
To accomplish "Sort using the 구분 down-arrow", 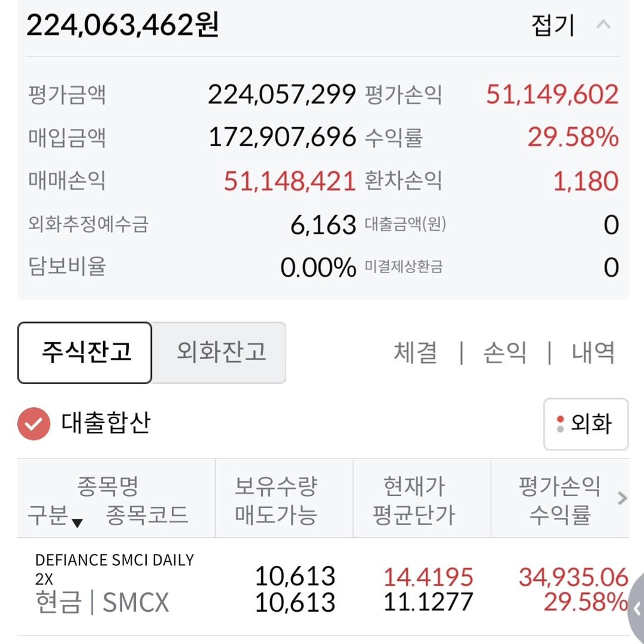I will [x=77, y=523].
